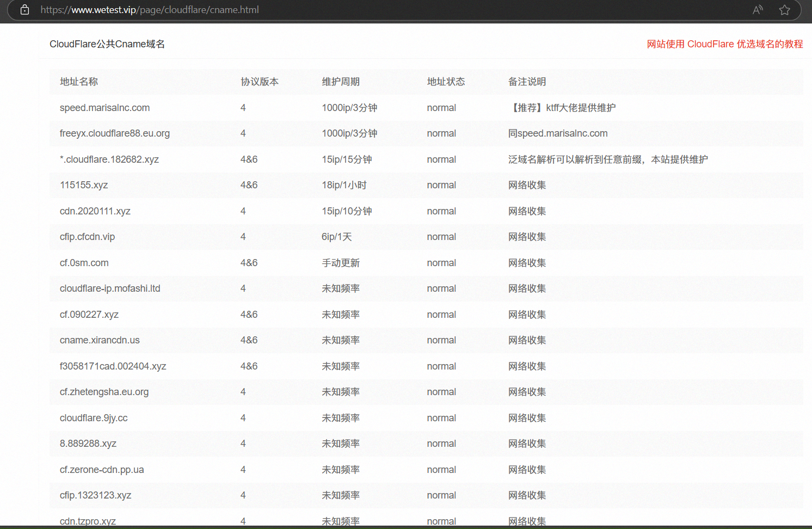
Task: Click the f3058171cad.002404.xyz domain name
Action: 113,366
